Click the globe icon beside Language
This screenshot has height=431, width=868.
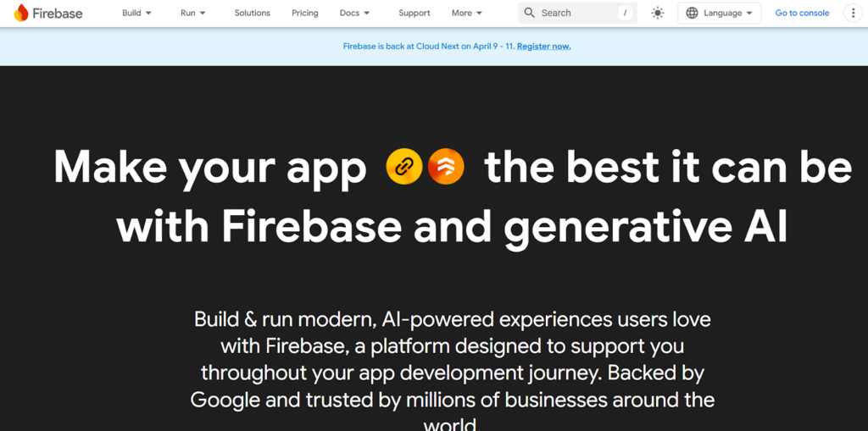[692, 14]
